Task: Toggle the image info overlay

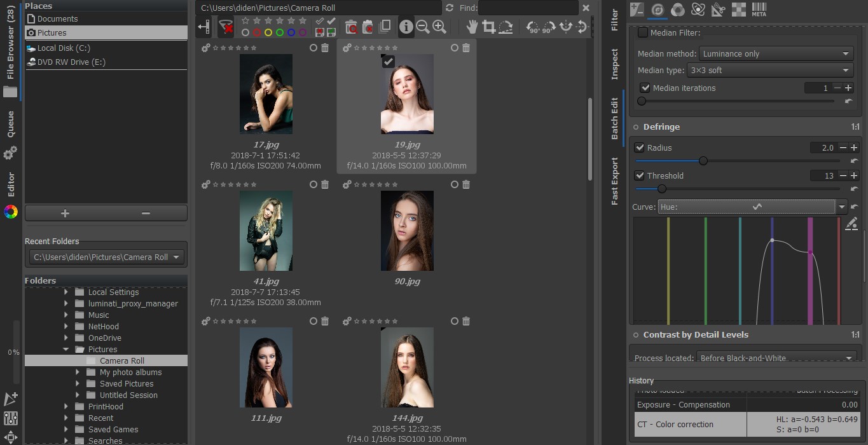Action: pos(405,27)
